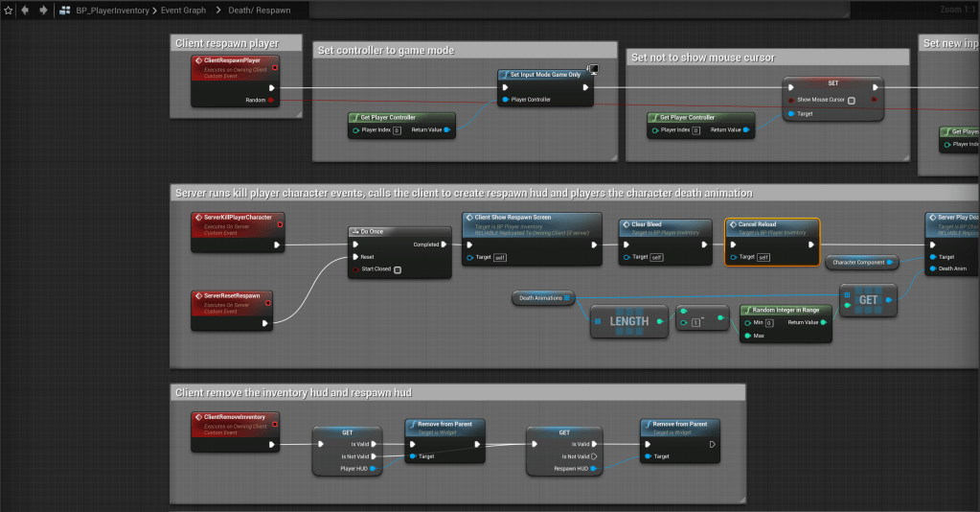Screen dimensions: 980x512
Task: Click ClientRespawnPlayer execution output pin
Action: coord(272,87)
